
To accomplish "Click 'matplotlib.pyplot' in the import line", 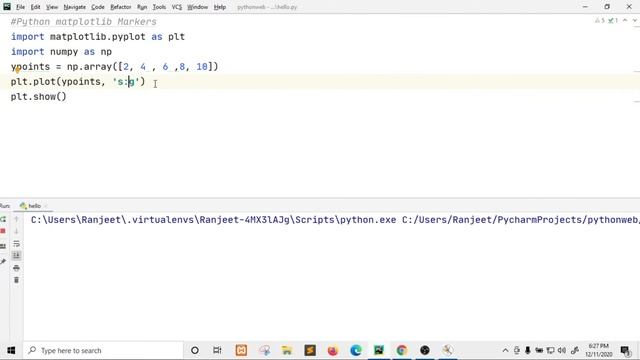I will click(x=98, y=37).
